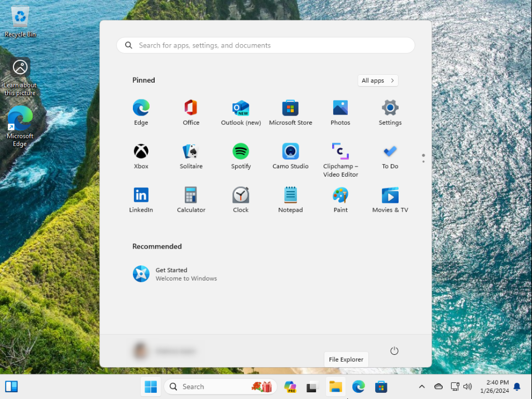The height and width of the screenshot is (399, 532).
Task: Open Spotify from pinned apps
Action: 241,156
